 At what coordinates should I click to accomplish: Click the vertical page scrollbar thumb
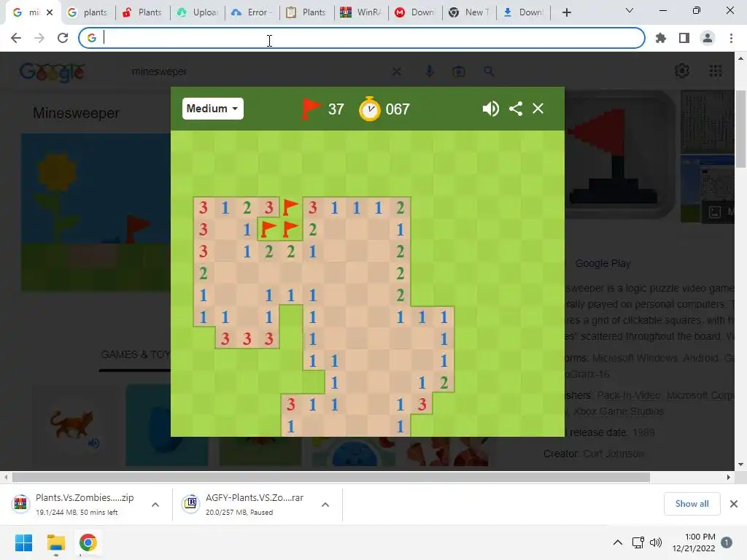740,128
